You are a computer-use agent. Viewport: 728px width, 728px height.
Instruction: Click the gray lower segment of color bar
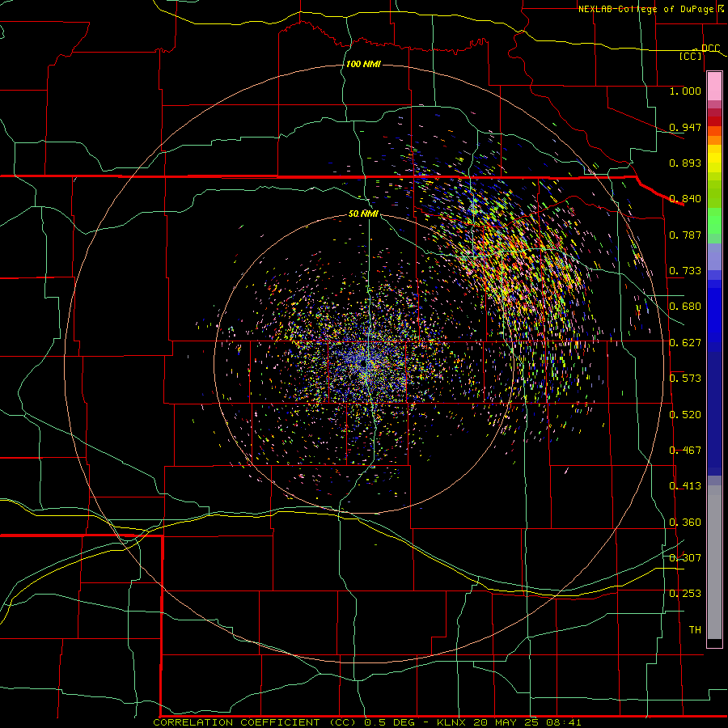714,562
